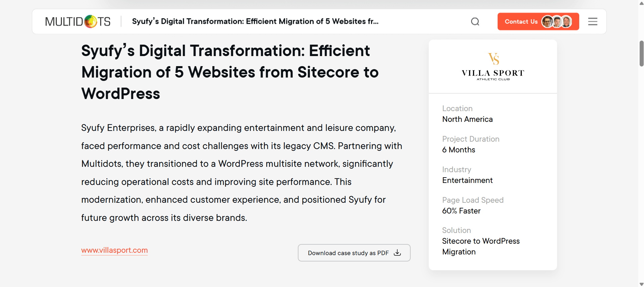Click the main heading 'Syufy's Digital Transformation'
The width and height of the screenshot is (644, 287).
tap(230, 72)
